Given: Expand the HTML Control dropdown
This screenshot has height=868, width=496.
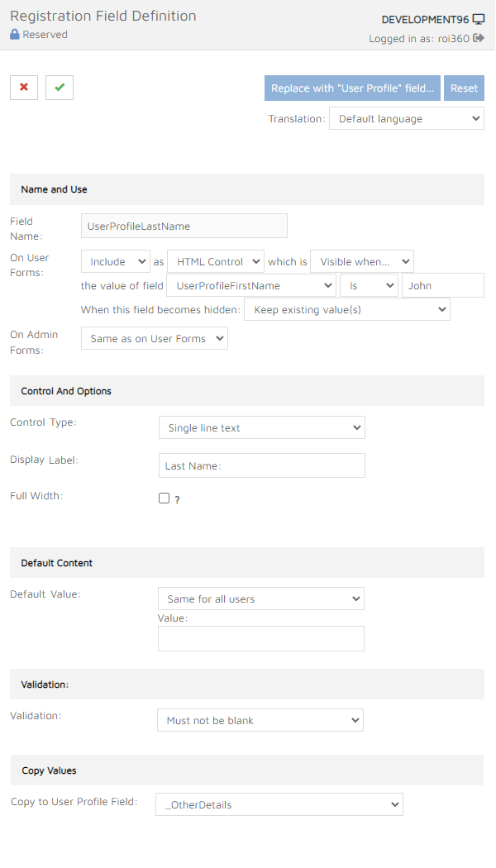Looking at the screenshot, I should point(215,261).
